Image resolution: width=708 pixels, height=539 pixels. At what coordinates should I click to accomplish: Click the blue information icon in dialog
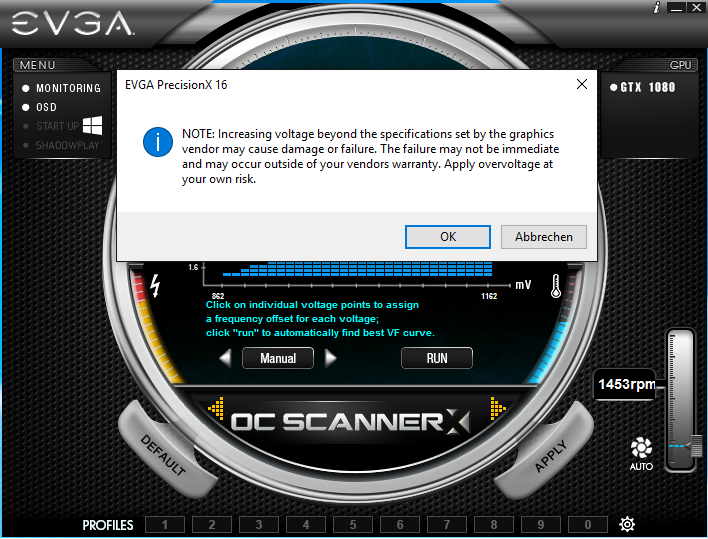(x=158, y=142)
